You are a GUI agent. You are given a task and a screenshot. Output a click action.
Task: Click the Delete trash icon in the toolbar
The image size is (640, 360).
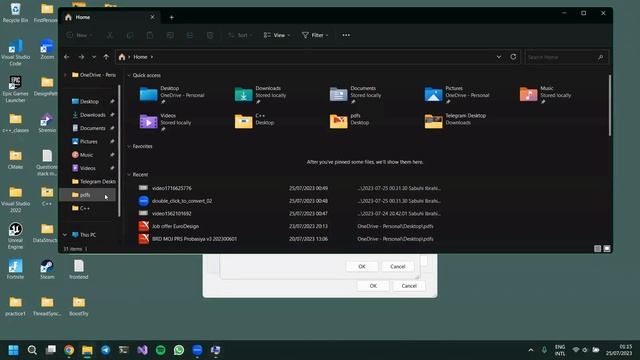[210, 36]
